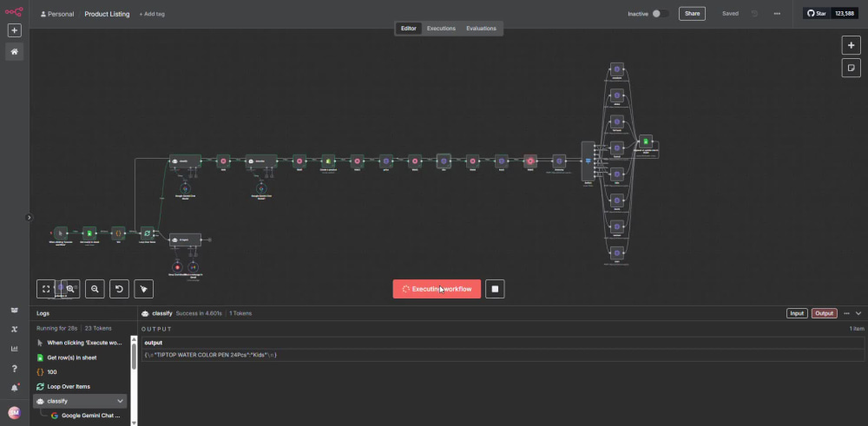
Task: Select the '100' log entry
Action: (82, 372)
